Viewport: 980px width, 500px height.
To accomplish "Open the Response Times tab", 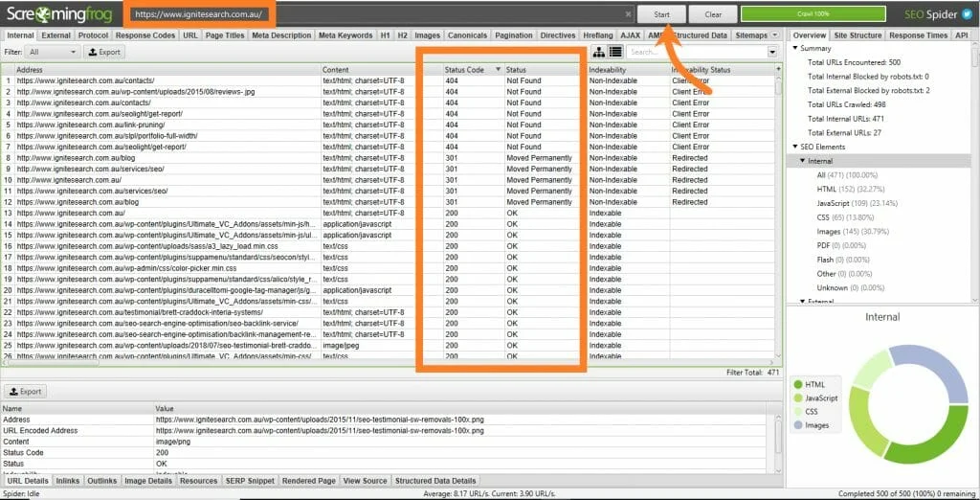I will (918, 35).
